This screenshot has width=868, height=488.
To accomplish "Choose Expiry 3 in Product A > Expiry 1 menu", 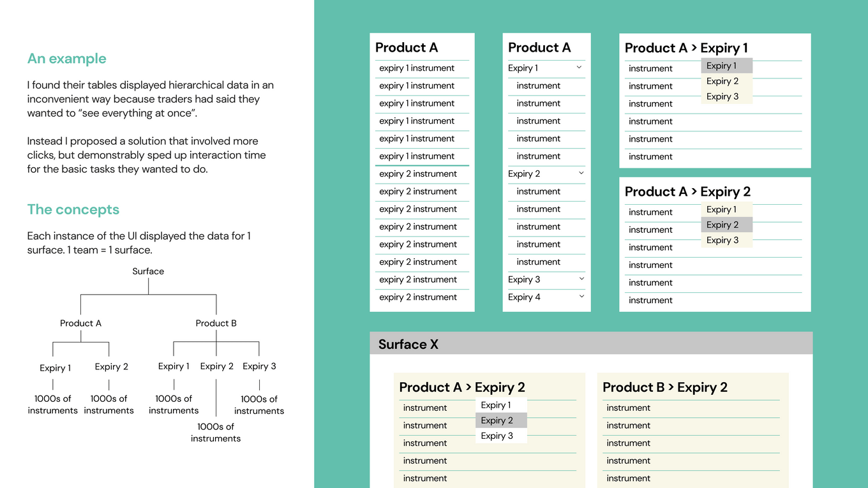I will tap(727, 96).
